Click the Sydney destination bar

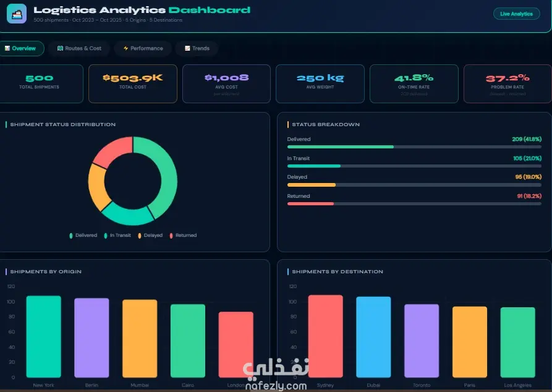coord(325,336)
